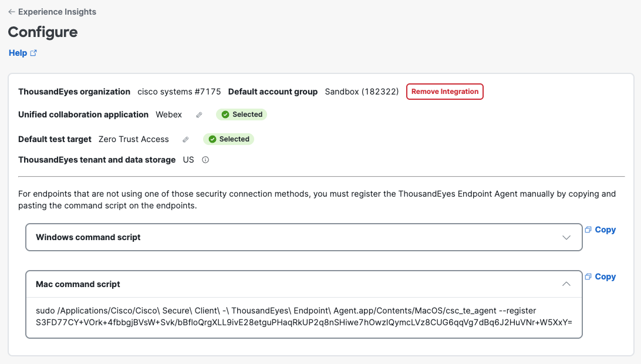Image resolution: width=641 pixels, height=364 pixels.
Task: Show info about tenant and data storage
Action: 205,160
